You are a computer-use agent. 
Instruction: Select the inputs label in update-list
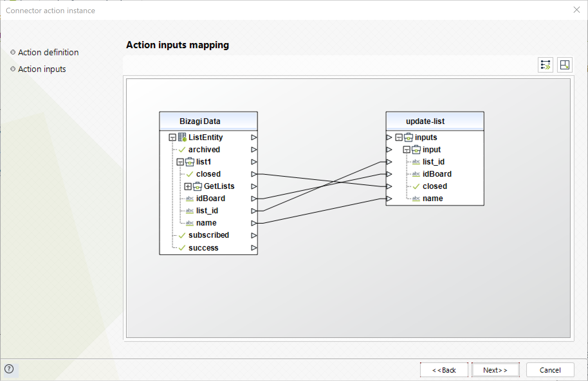426,137
